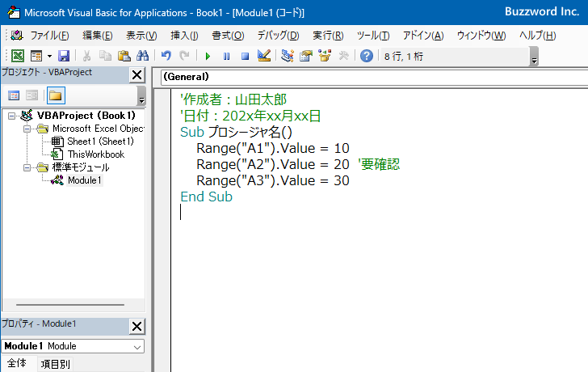
Task: Open Project Explorer toolbar icon
Action: coord(288,56)
